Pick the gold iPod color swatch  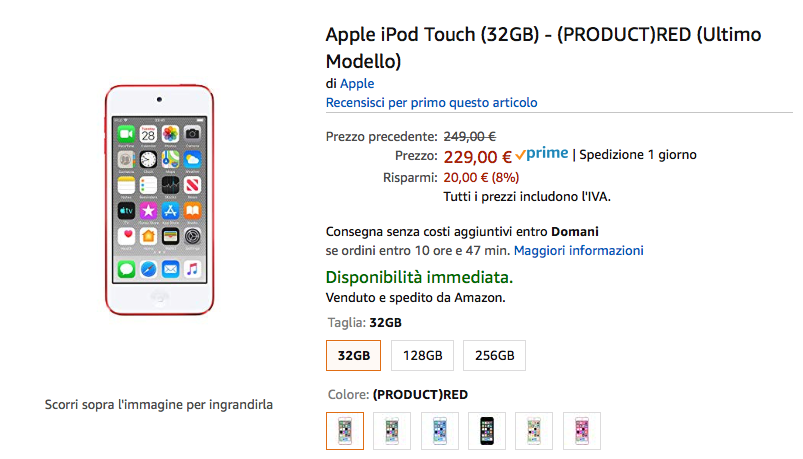click(534, 430)
